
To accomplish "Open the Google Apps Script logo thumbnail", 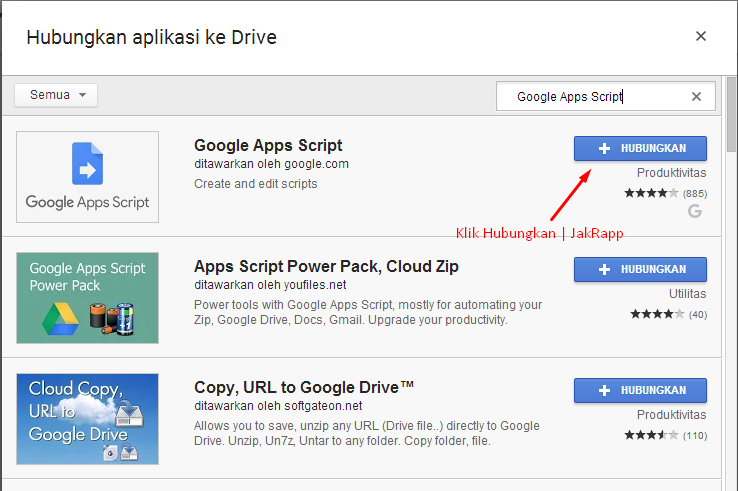I will (88, 177).
